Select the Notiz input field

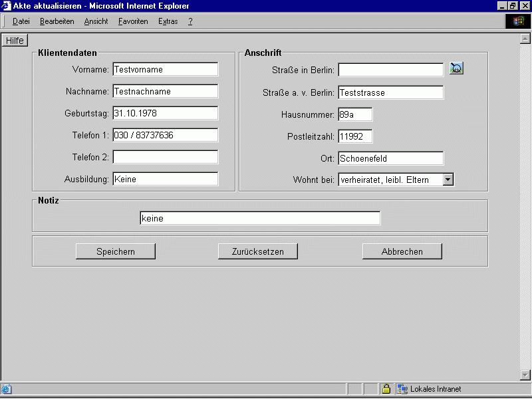click(260, 218)
